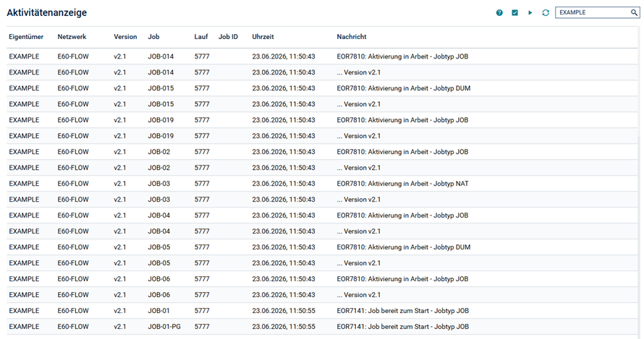Click Lauf 5777 in the JOB-01-PG row
Screen dimensions: 644x339
point(202,327)
